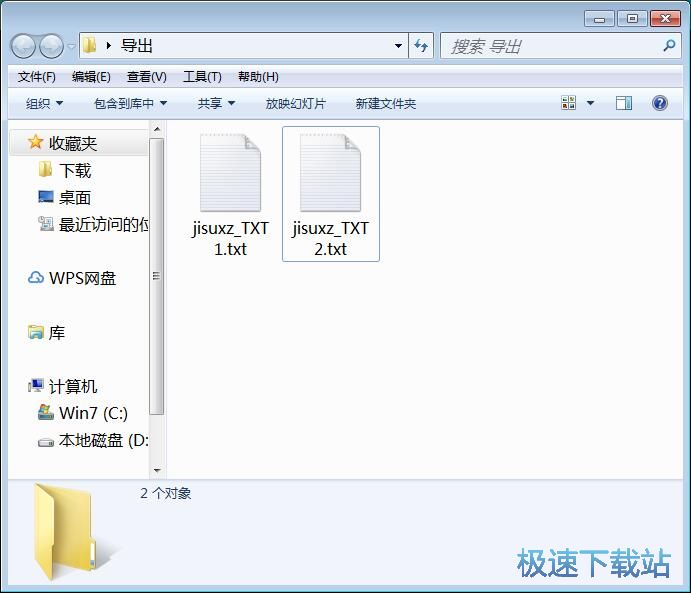Screen dimensions: 691x593
Task: Open the 组织 dropdown
Action: pyautogui.click(x=45, y=104)
